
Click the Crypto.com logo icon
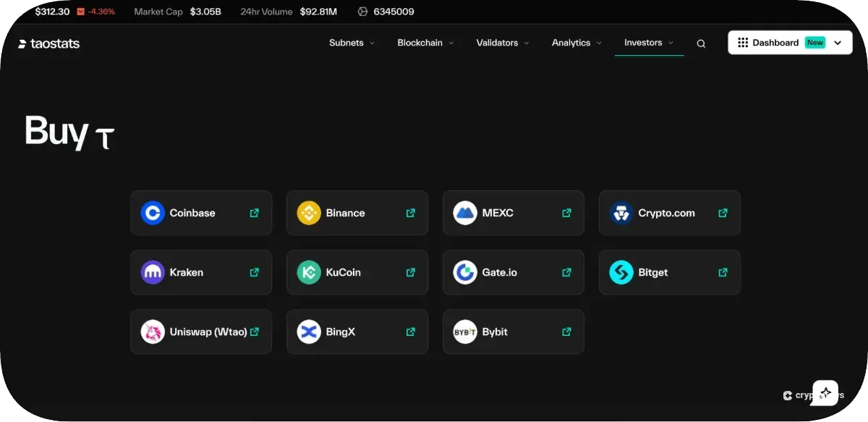tap(621, 213)
